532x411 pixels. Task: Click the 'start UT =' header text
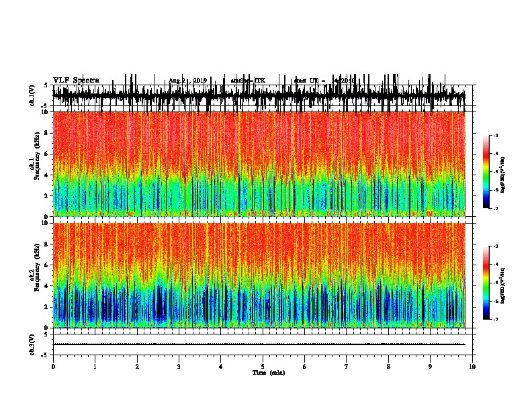tap(310, 81)
